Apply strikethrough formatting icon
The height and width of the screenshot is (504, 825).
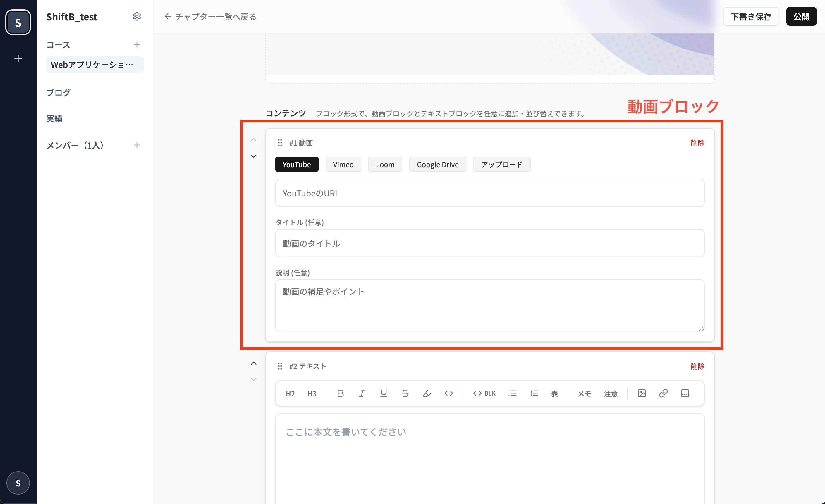[x=405, y=393]
